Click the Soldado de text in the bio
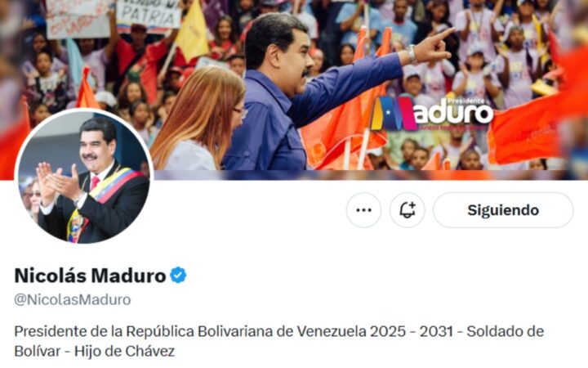588x368 pixels. (506, 331)
